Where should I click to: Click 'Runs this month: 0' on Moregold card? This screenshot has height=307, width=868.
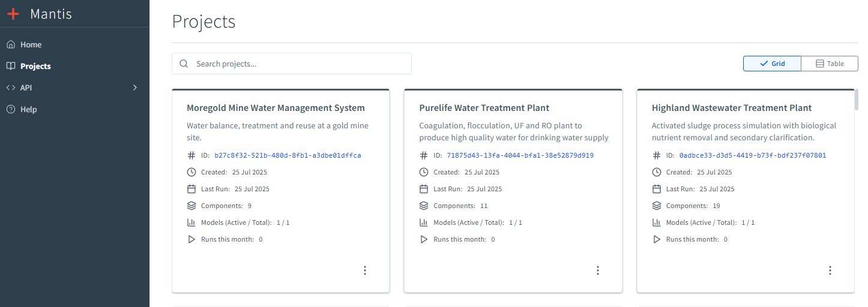tap(232, 239)
